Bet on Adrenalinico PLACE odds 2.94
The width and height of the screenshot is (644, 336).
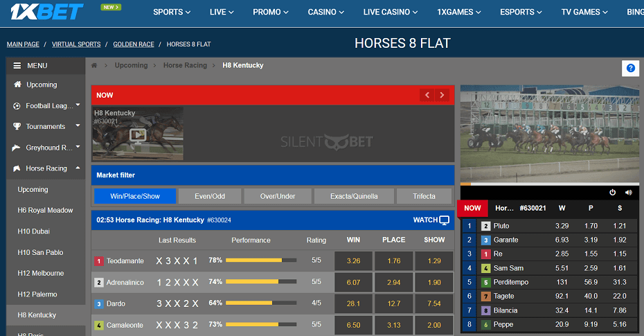pos(393,283)
